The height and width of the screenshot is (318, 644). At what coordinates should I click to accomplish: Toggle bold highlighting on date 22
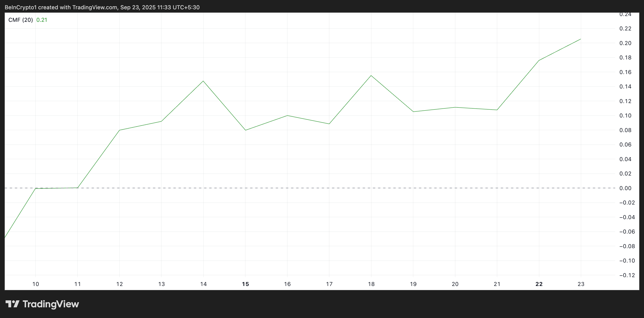coord(539,284)
